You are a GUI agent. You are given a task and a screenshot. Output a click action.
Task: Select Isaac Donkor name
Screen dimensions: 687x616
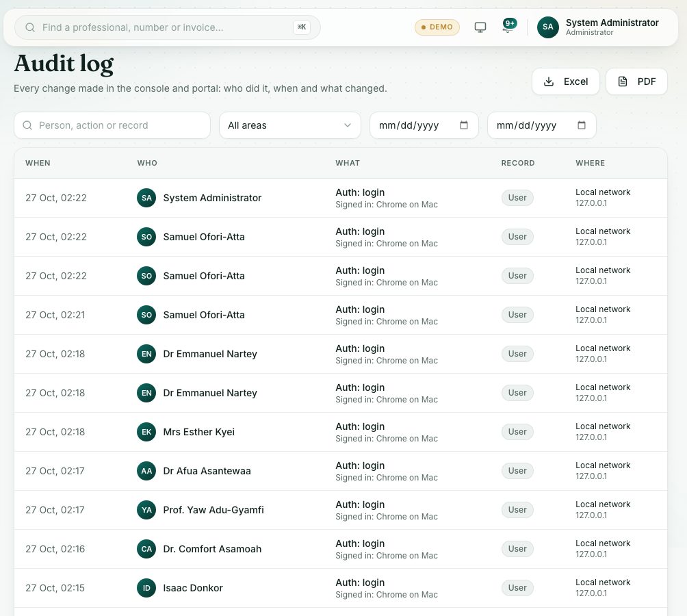point(193,587)
